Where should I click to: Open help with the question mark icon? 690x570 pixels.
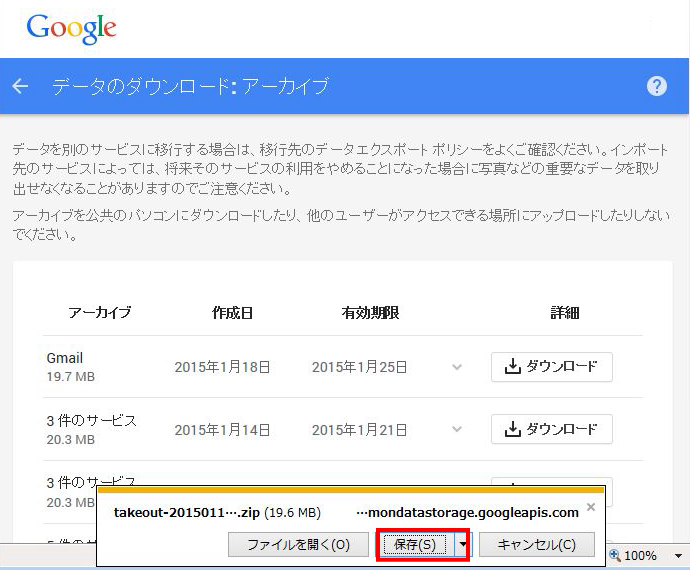tap(657, 86)
